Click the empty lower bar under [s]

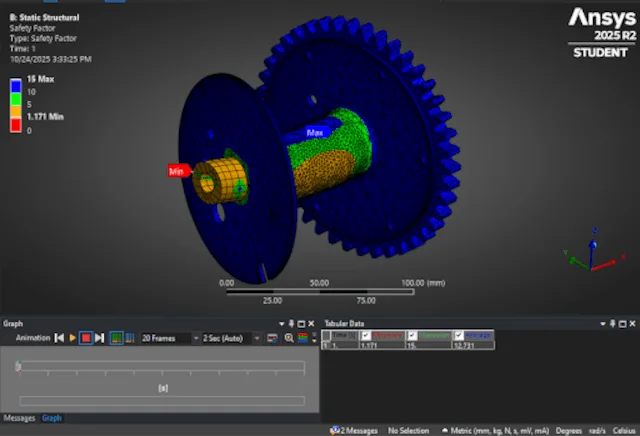pos(162,401)
